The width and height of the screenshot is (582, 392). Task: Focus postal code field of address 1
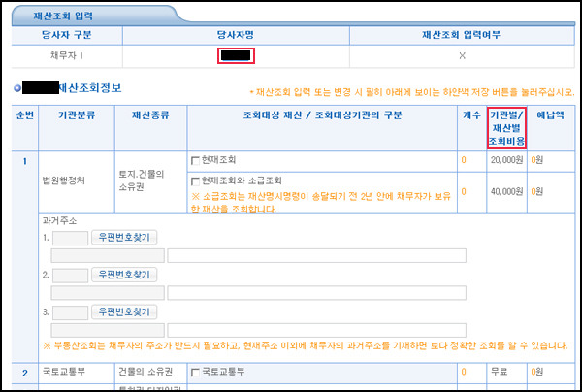point(70,239)
